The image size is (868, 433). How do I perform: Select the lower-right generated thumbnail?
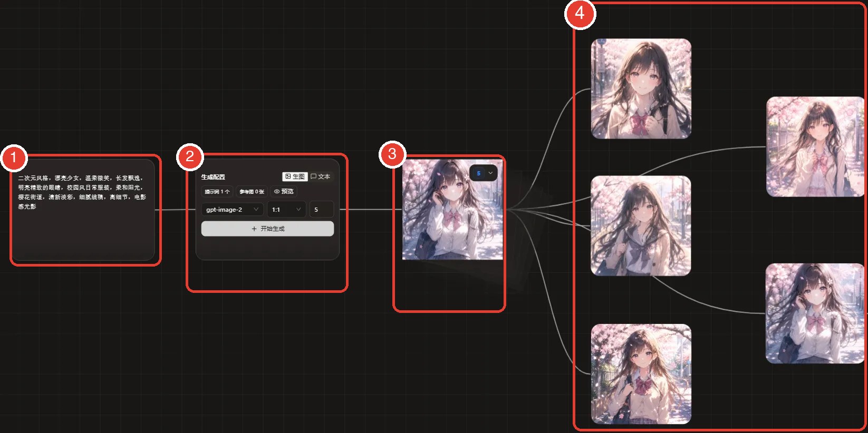pos(815,313)
